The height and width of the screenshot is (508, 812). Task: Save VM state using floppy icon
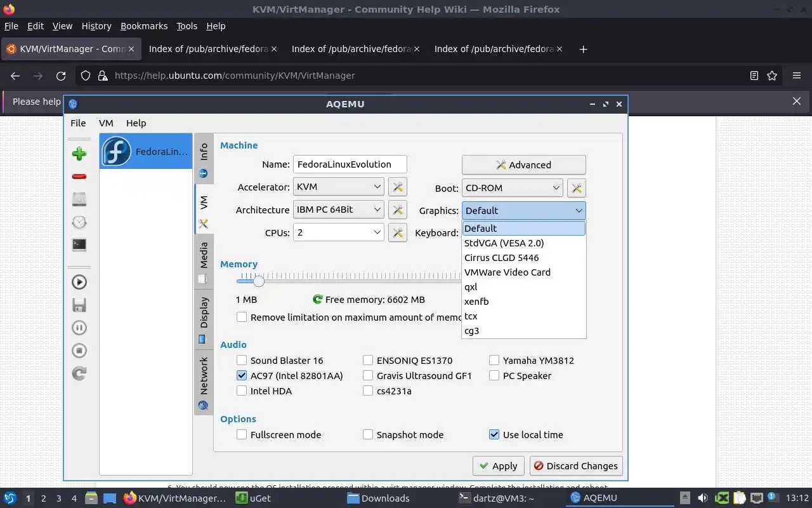tap(79, 305)
